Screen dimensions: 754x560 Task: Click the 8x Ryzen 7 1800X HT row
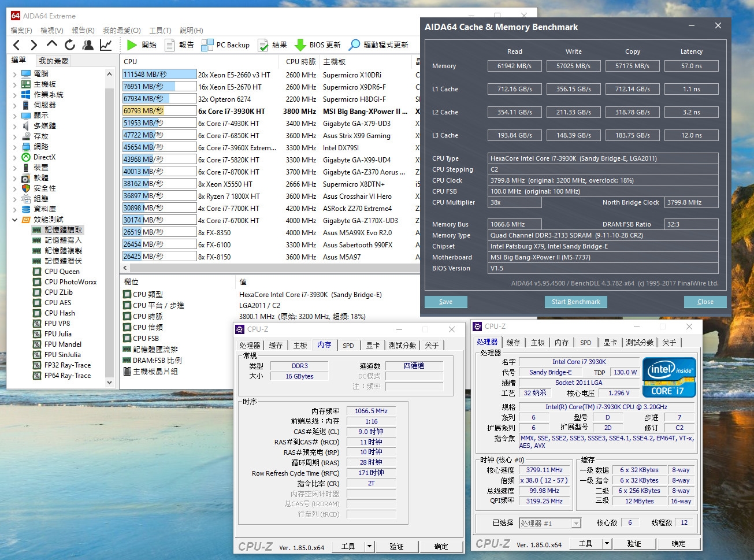[x=271, y=196]
